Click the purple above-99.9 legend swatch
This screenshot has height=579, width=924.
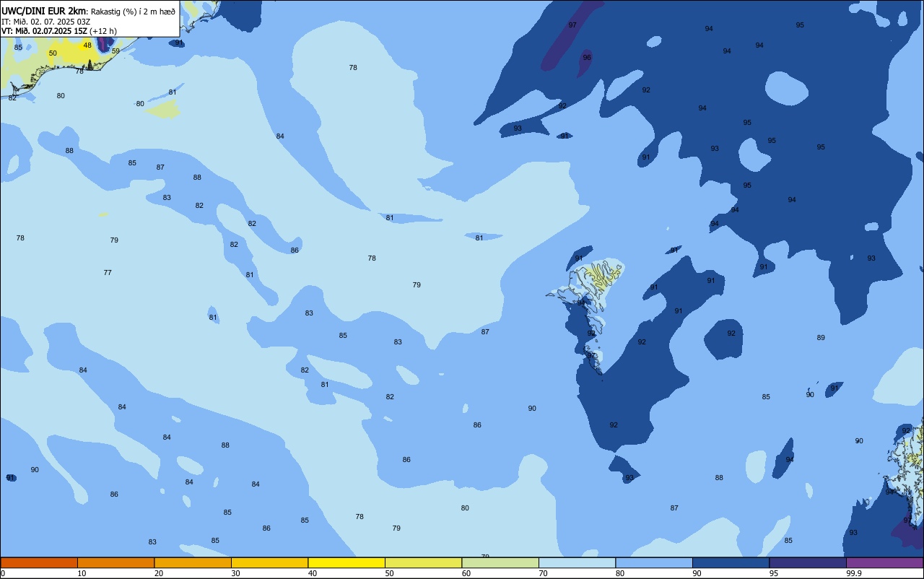[x=884, y=562]
